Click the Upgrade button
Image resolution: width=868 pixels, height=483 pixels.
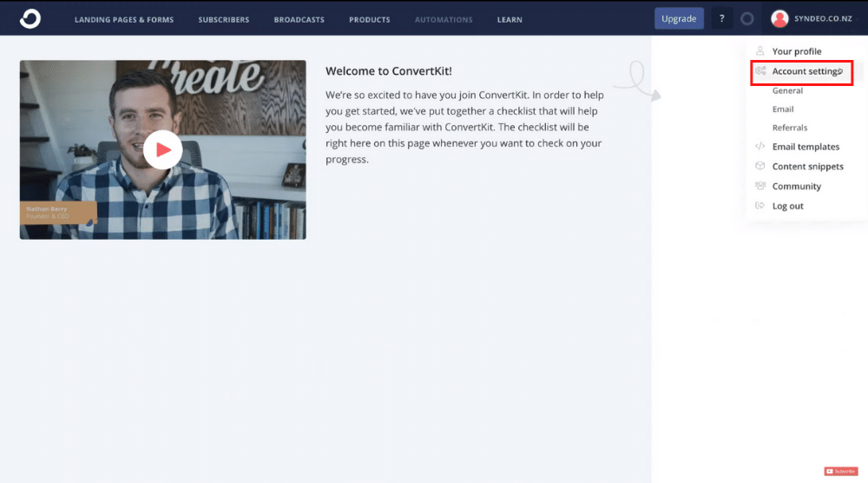click(x=679, y=19)
